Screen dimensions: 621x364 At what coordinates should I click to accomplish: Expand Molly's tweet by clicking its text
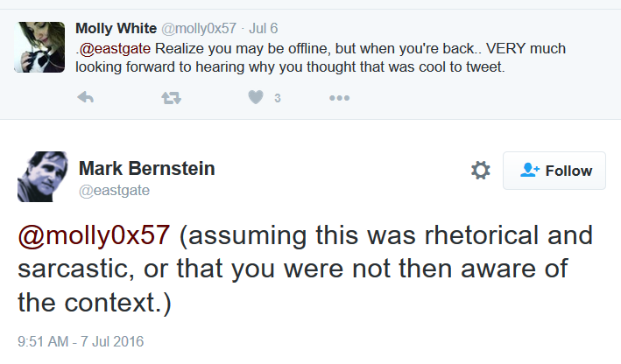coord(321,58)
